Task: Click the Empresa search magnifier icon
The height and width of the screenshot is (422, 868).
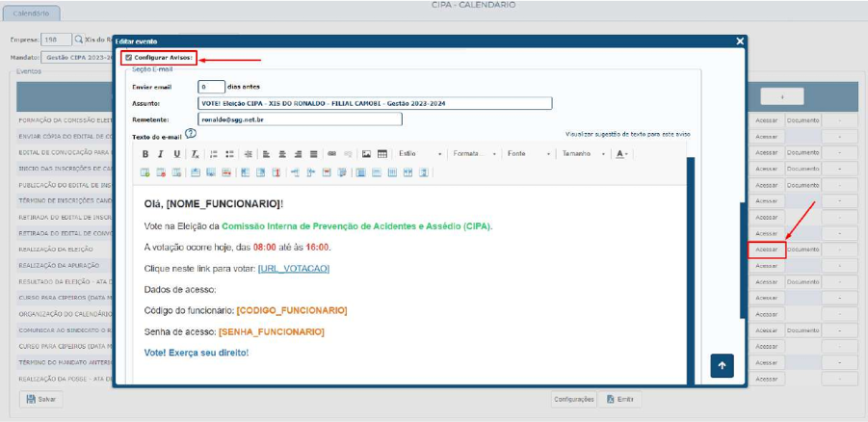Action: [79, 40]
